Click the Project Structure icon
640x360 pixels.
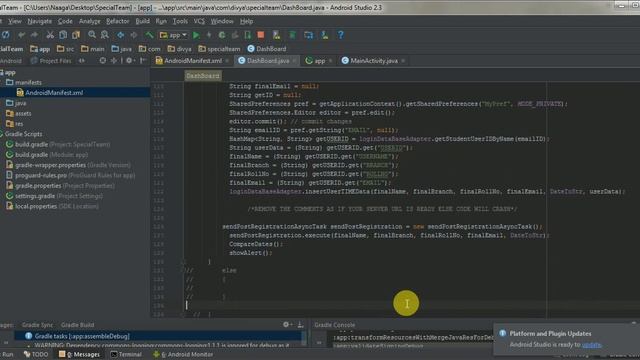click(309, 35)
